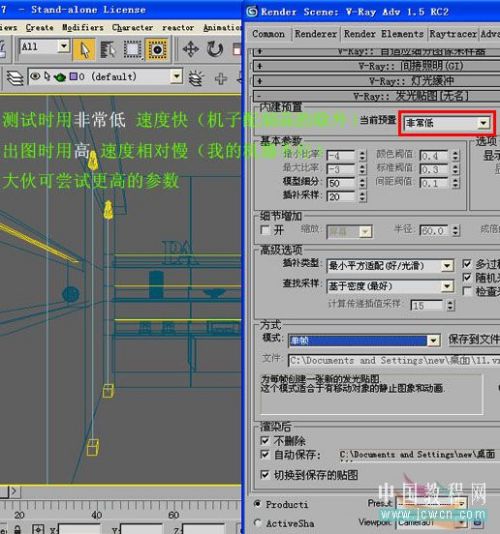Viewport: 500px width, 534px height.
Task: Click the teapot render icon in layer row
Action: pos(60,77)
